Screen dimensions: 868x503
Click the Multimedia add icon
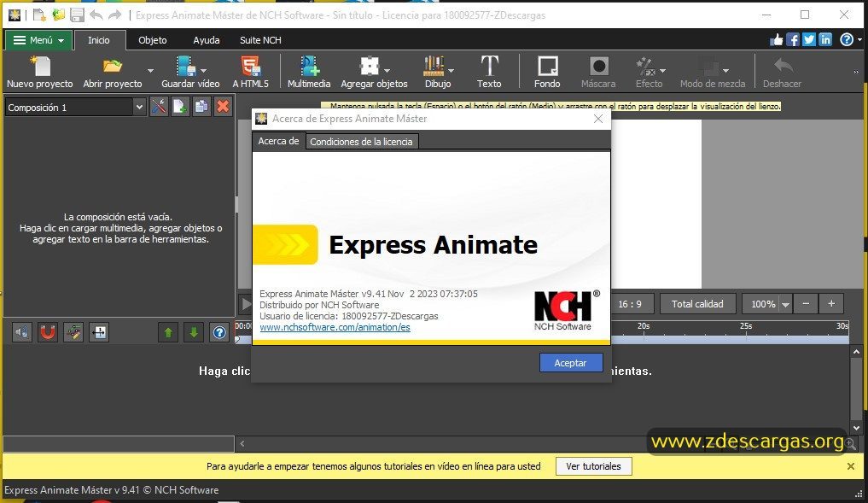pos(310,66)
